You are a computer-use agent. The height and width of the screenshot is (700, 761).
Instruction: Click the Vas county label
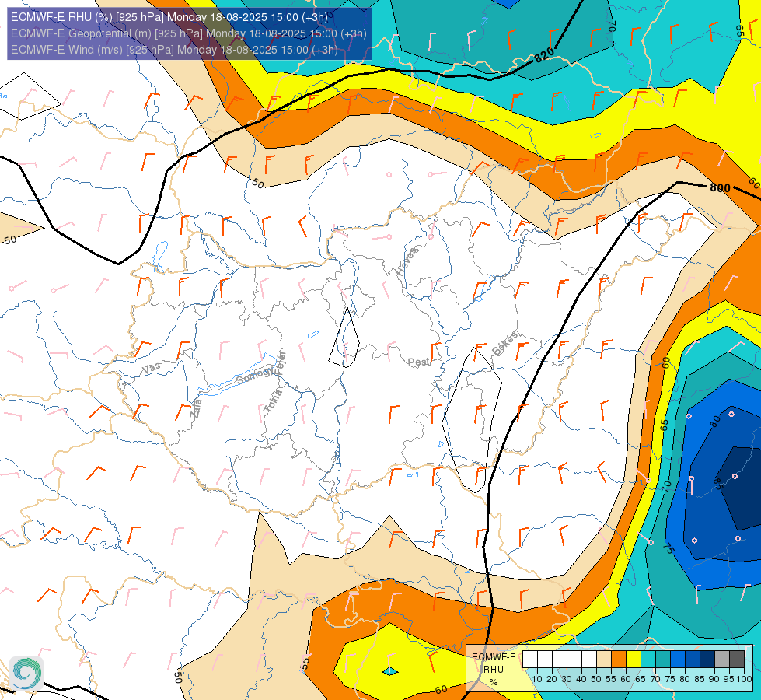tap(152, 368)
